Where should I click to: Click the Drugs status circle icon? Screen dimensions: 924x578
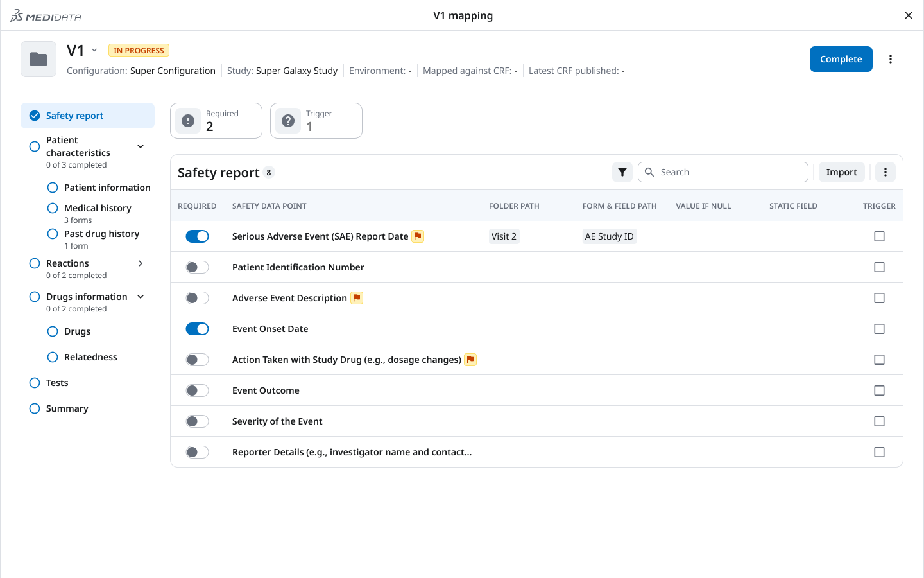[53, 331]
